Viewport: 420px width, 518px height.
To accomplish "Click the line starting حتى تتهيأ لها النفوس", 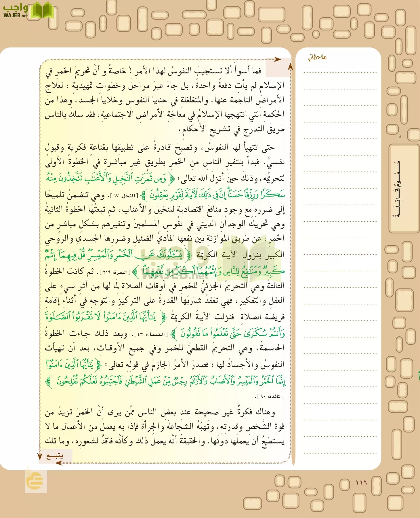I will 160,148.
